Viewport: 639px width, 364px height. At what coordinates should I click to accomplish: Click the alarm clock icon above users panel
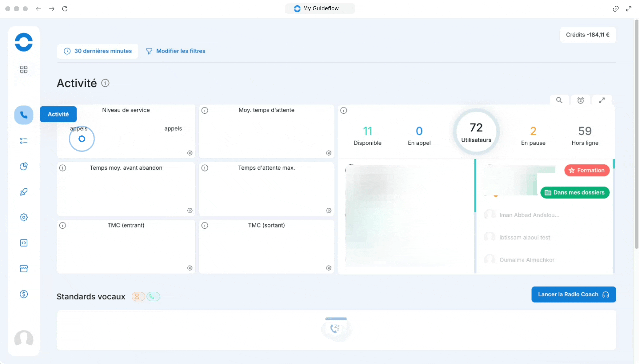coord(580,100)
